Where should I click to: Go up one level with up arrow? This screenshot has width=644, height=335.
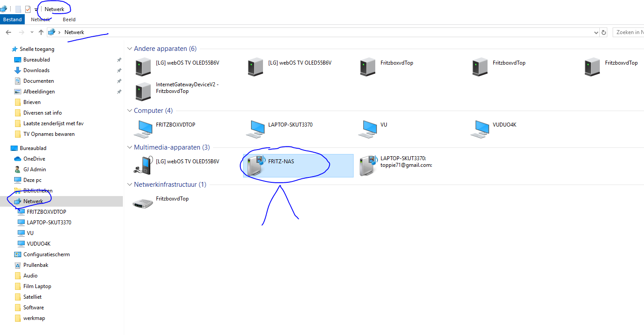tap(41, 32)
